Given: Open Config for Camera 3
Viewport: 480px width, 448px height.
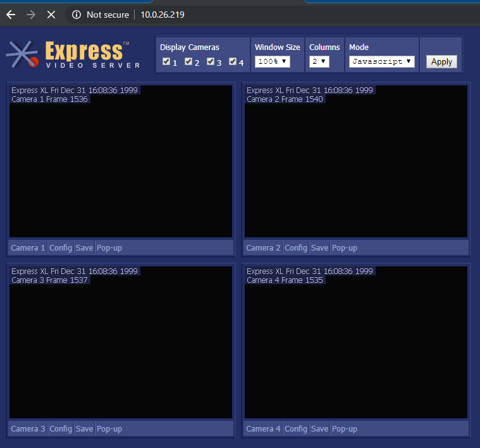Looking at the screenshot, I should point(61,429).
